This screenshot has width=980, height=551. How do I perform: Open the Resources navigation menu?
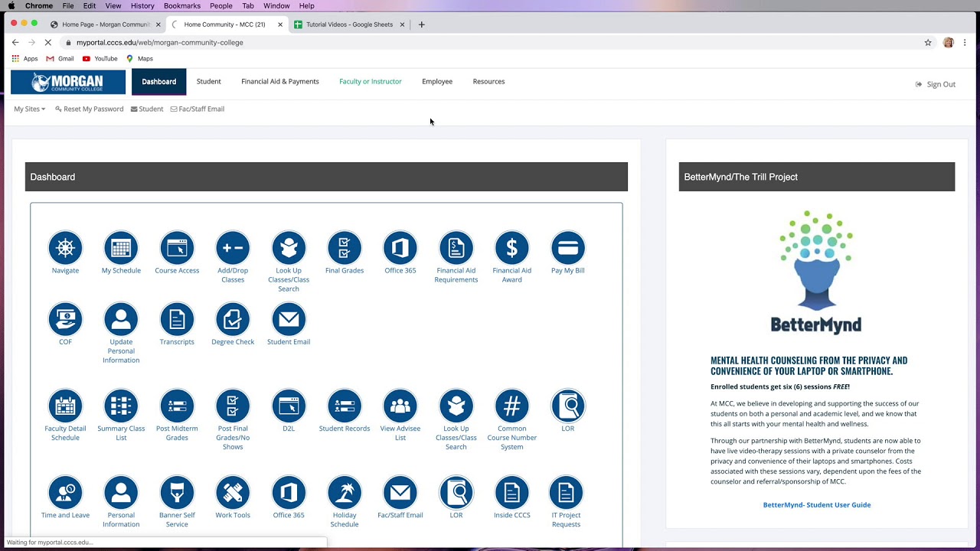pyautogui.click(x=488, y=81)
